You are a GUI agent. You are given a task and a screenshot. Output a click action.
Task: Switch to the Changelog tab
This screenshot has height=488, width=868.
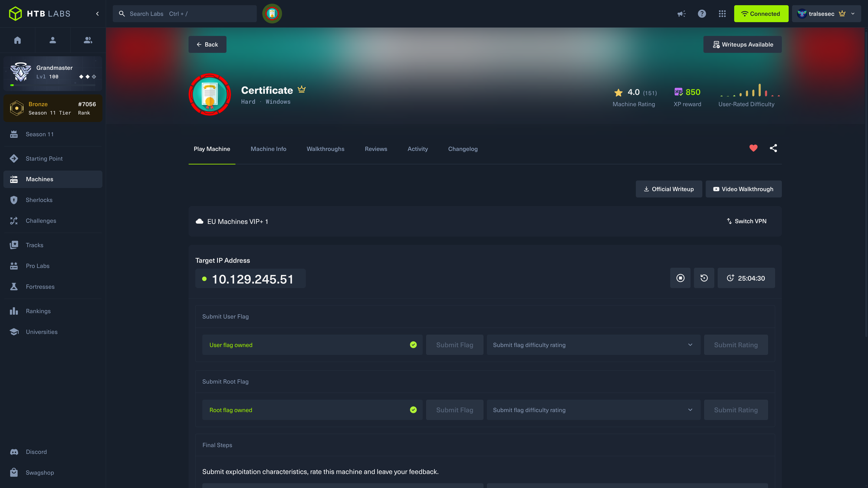click(x=463, y=149)
